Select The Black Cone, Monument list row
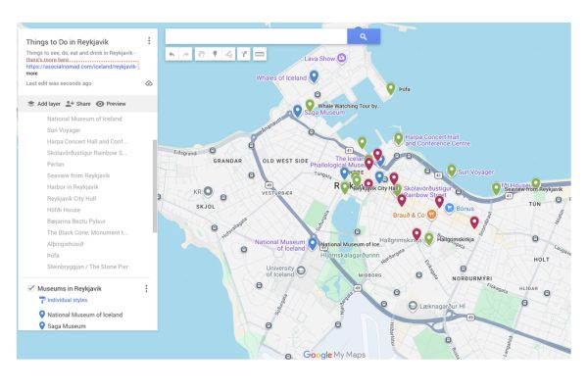This screenshot has width=588, height=392. click(x=87, y=232)
